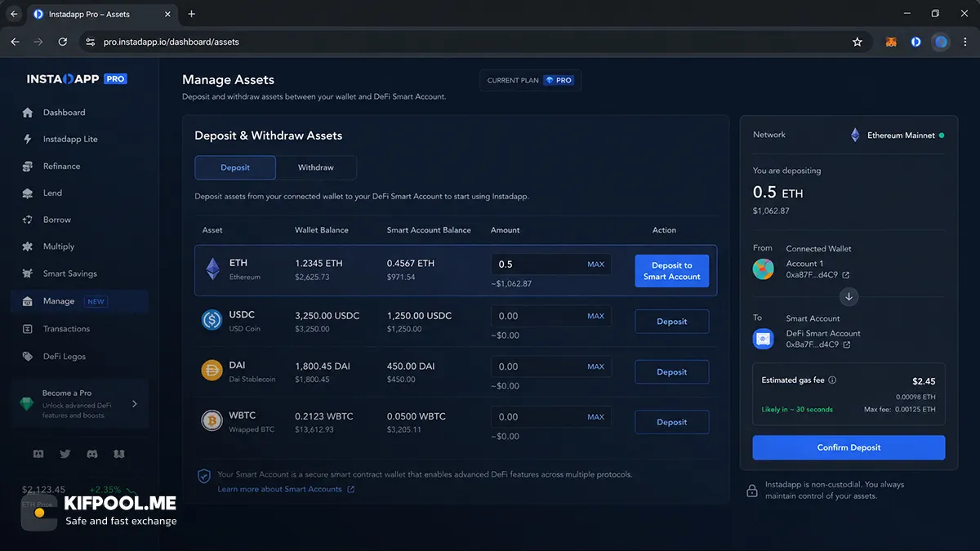This screenshot has height=551, width=980.
Task: Open a new browser tab
Action: click(x=192, y=14)
